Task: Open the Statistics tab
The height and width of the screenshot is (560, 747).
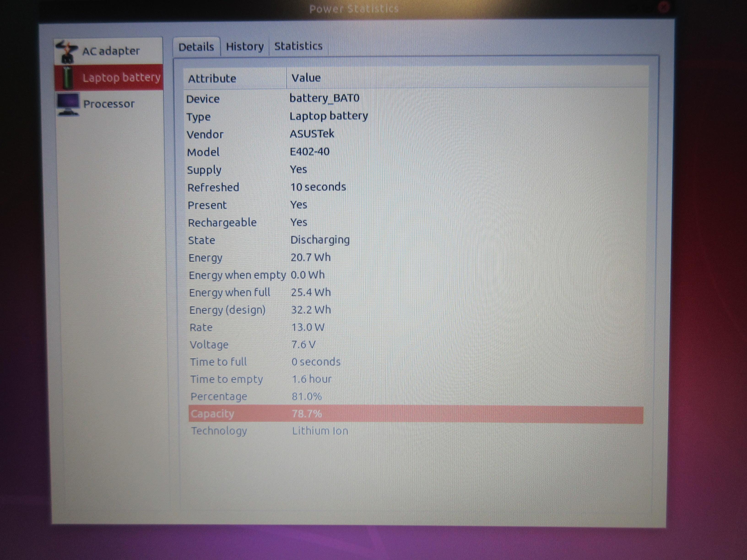Action: coord(298,46)
